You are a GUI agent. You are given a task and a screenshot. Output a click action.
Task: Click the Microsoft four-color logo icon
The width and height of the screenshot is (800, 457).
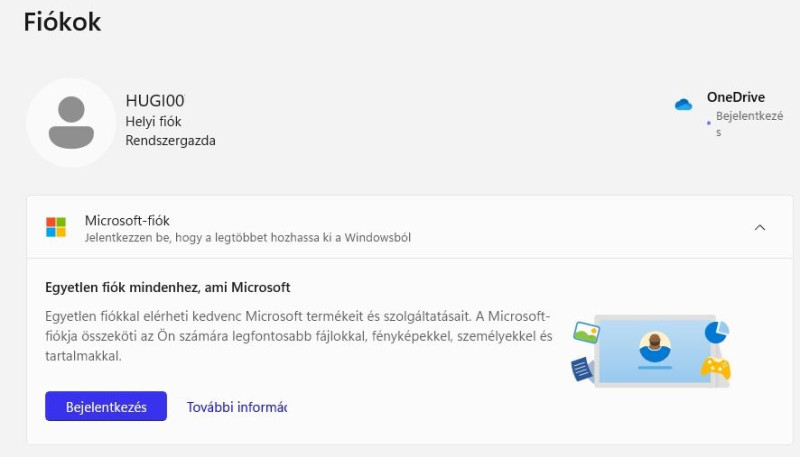56,227
